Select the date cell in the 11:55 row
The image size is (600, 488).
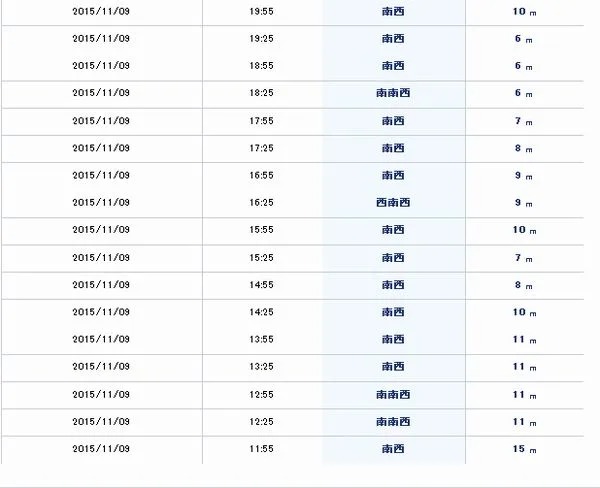click(x=101, y=449)
